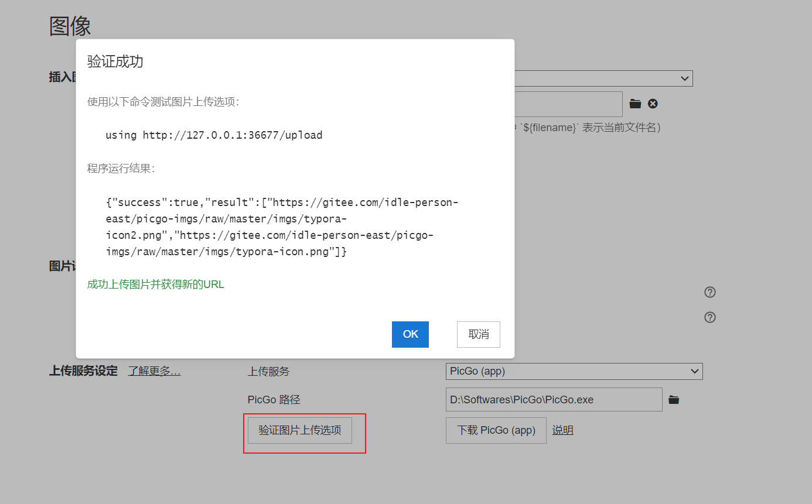Click the lower question mark help icon
The width and height of the screenshot is (812, 504).
[709, 317]
